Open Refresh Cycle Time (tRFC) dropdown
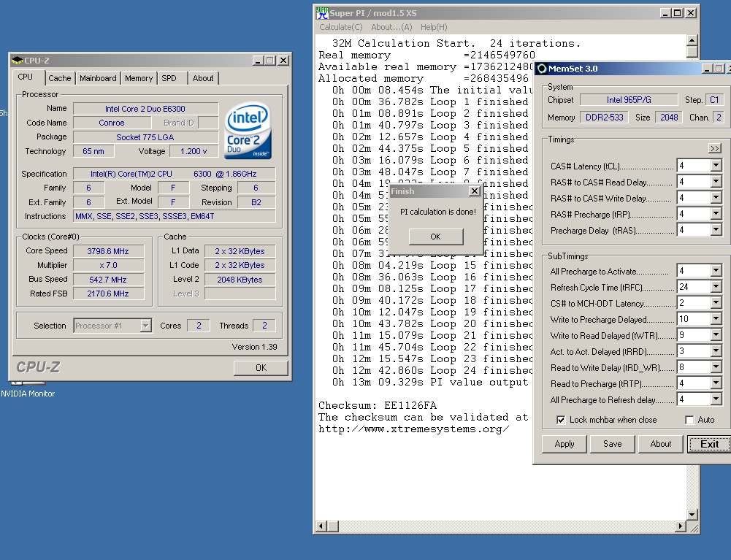Image resolution: width=731 pixels, height=560 pixels. click(x=716, y=287)
